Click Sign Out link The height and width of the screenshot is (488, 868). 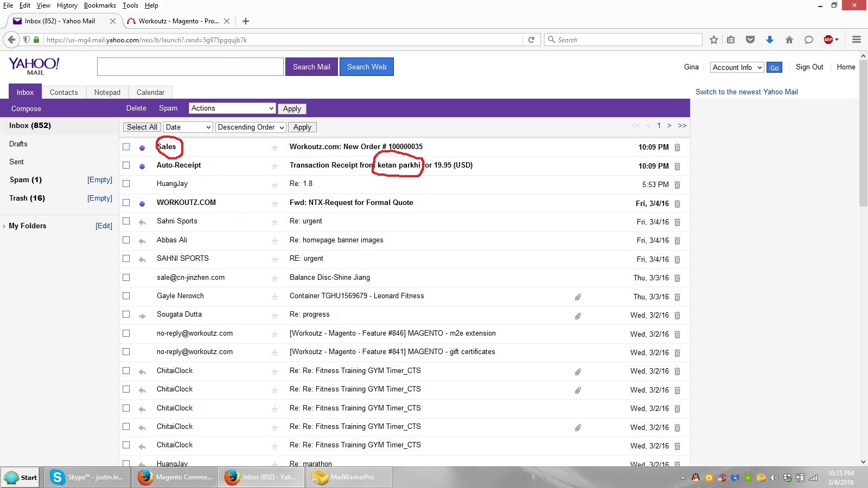[x=809, y=67]
